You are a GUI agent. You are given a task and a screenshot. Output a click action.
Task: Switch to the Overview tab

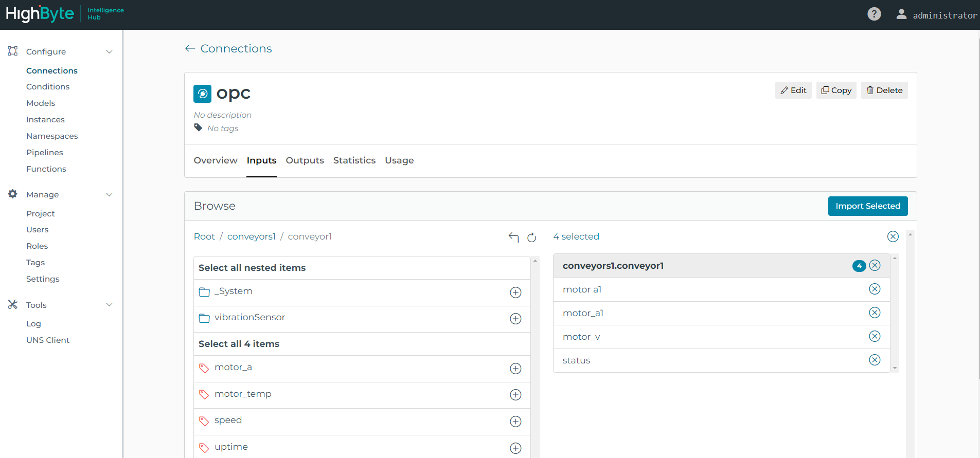(216, 160)
